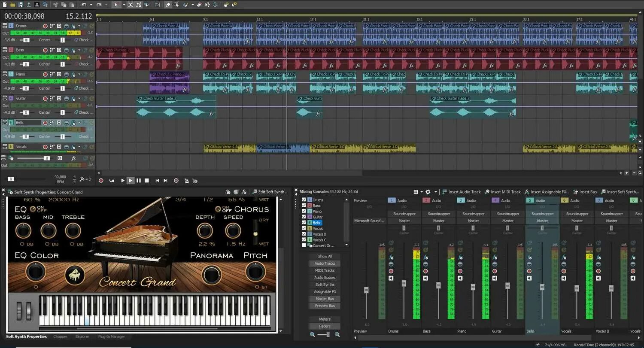Arm the Drums track for record
Screen dimensions: 644x348
[x=46, y=26]
